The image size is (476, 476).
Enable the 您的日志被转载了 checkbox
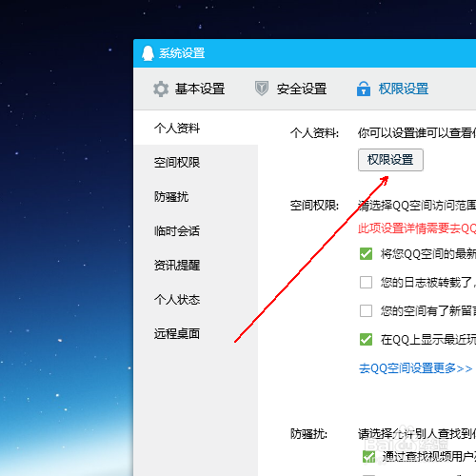(x=366, y=282)
